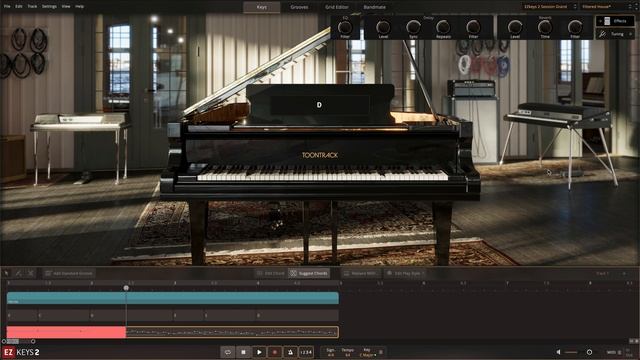Select the arrow pointer tool

pyautogui.click(x=7, y=273)
